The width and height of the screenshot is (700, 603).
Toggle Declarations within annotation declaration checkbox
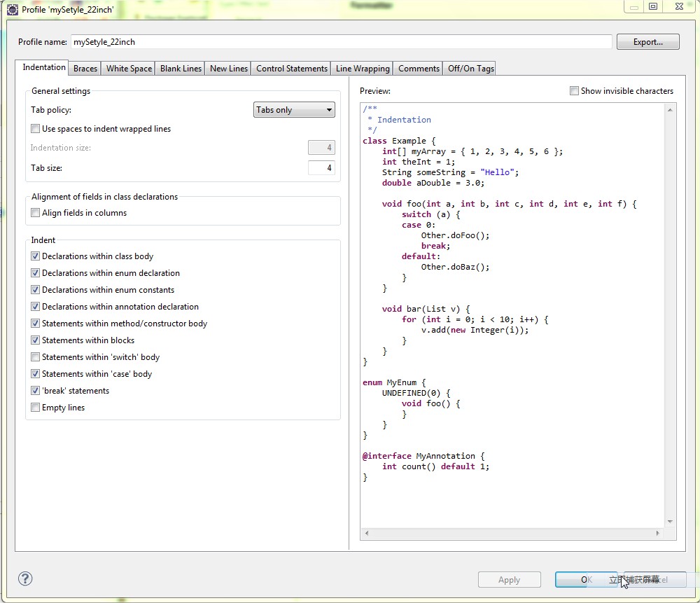click(35, 307)
